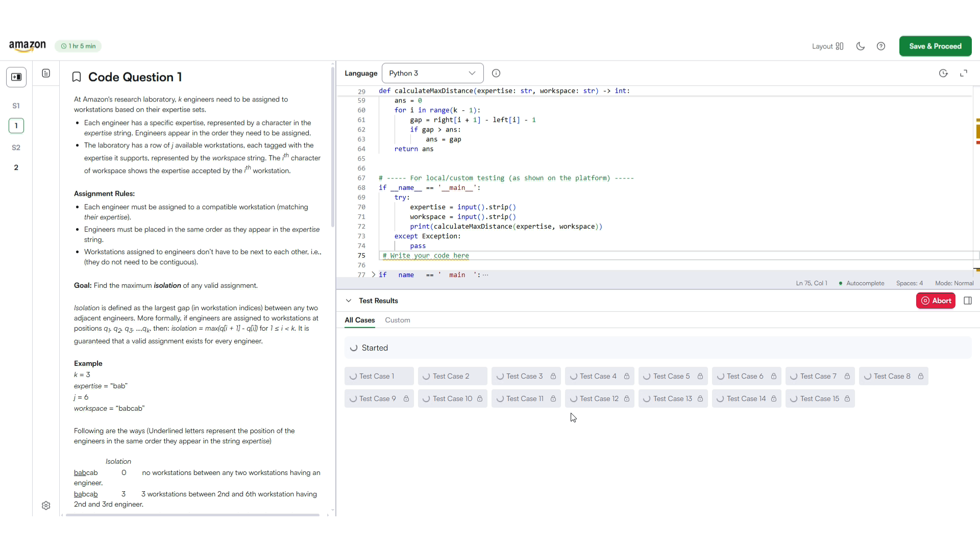Viewport: 980px width, 551px height.
Task: Open help via the question mark icon
Action: pyautogui.click(x=881, y=46)
